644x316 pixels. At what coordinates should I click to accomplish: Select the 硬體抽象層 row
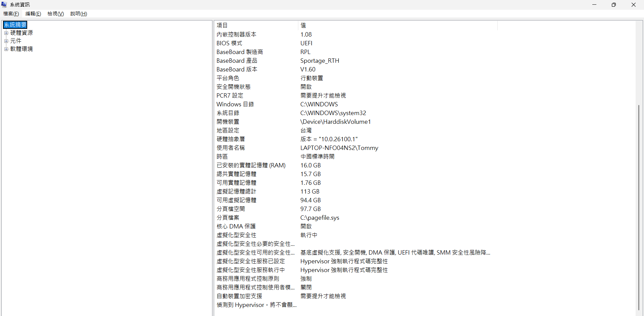click(356, 139)
